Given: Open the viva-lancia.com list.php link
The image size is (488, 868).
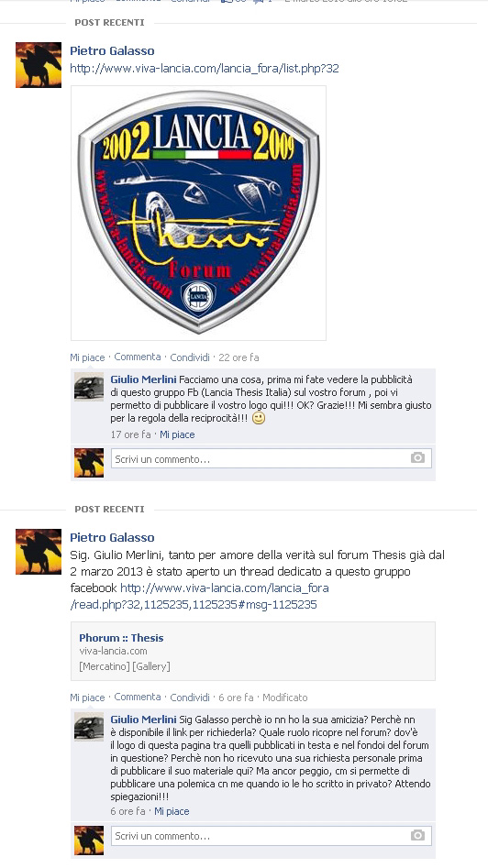Looking at the screenshot, I should tap(205, 69).
